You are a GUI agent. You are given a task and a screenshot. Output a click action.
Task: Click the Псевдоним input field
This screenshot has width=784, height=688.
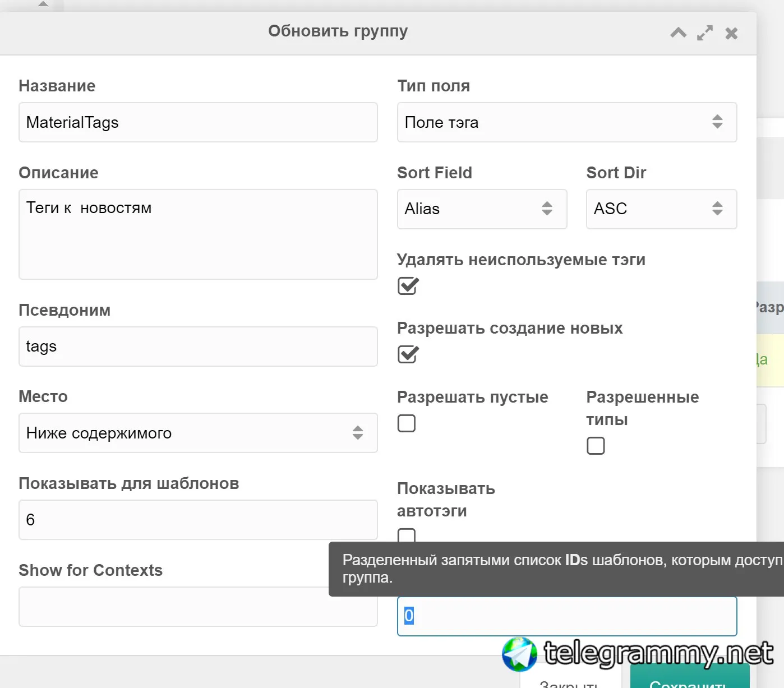click(198, 347)
